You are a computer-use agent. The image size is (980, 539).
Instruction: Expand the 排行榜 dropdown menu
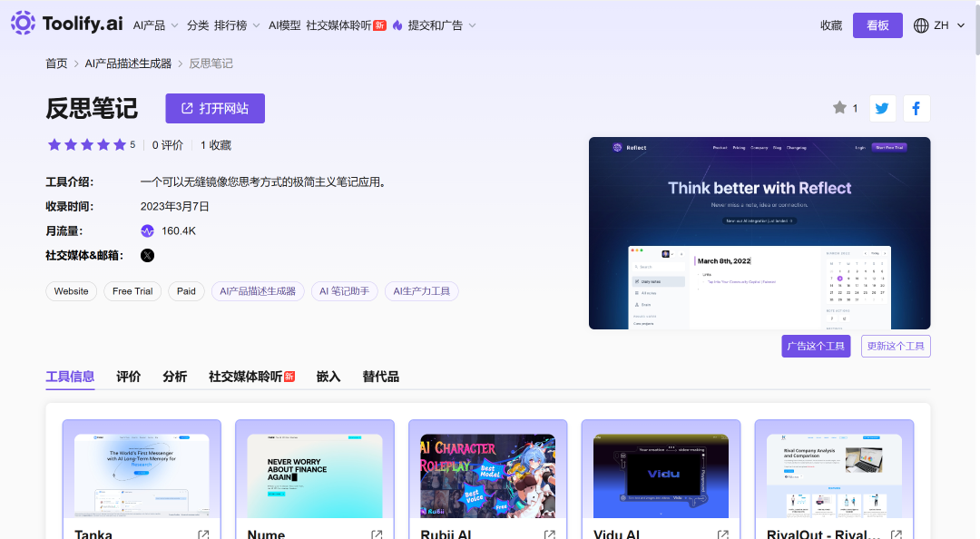coord(237,25)
